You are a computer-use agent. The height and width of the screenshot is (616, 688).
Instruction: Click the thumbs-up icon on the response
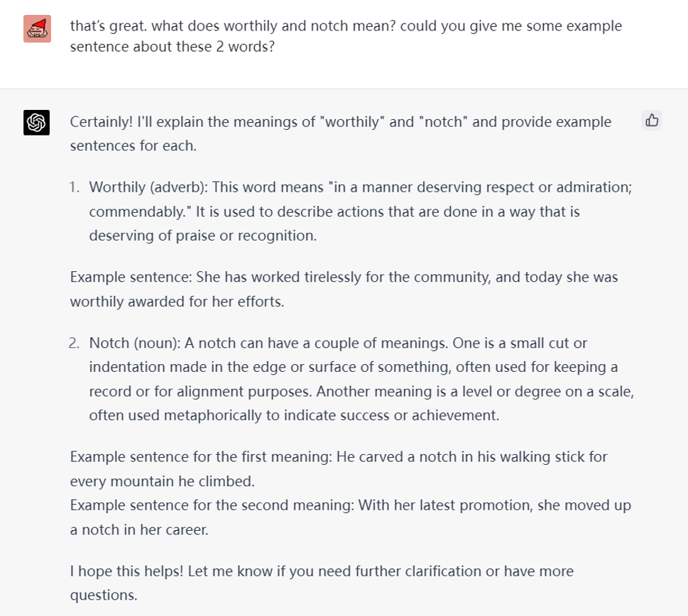pyautogui.click(x=652, y=121)
